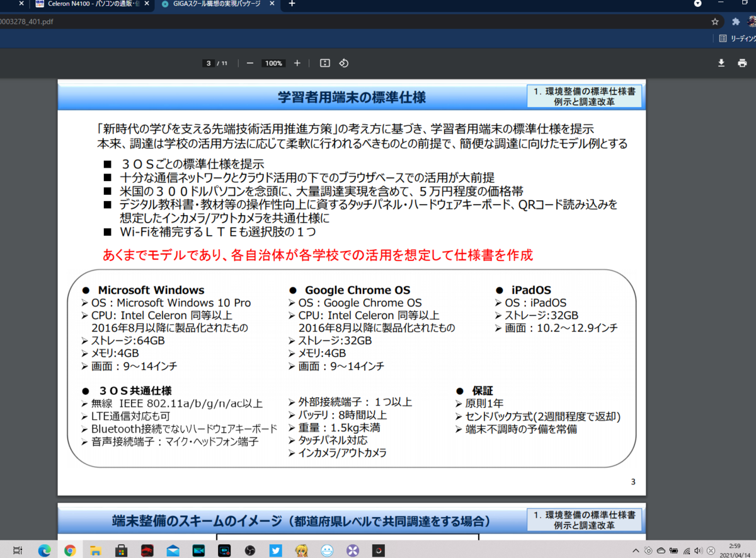756x558 pixels.
Task: Click the bullet ３ＯＳごとの標準仕様を提示
Action: [192, 165]
